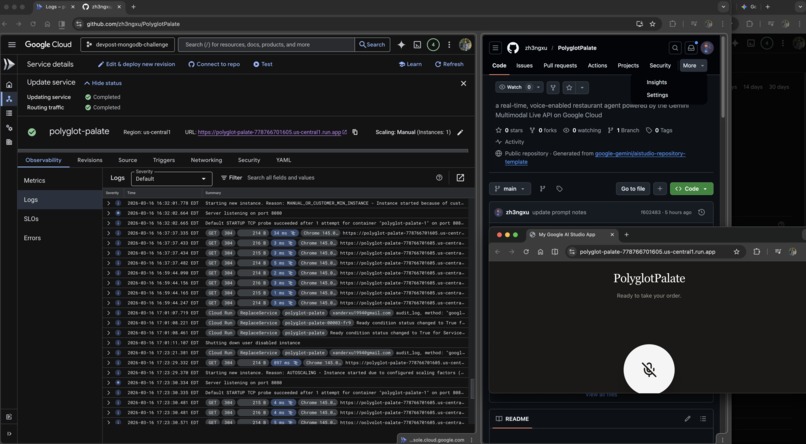Open Gemini AI assistant sparkle icon
Viewport: 806px width, 444px height.
click(x=401, y=45)
